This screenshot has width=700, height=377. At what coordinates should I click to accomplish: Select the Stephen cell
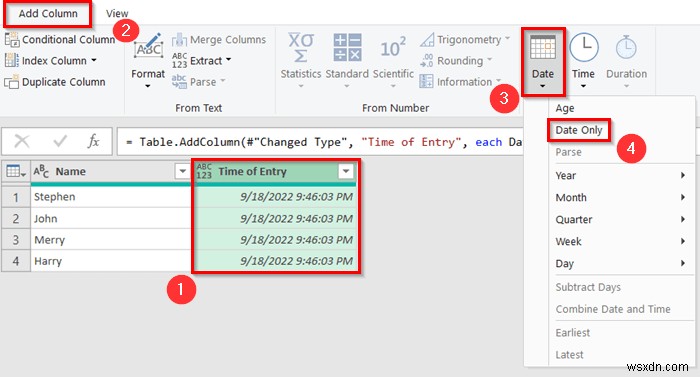pos(111,197)
